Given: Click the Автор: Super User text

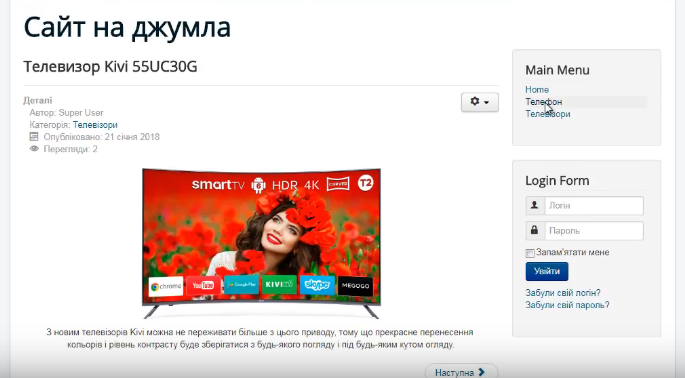Looking at the screenshot, I should [x=66, y=113].
